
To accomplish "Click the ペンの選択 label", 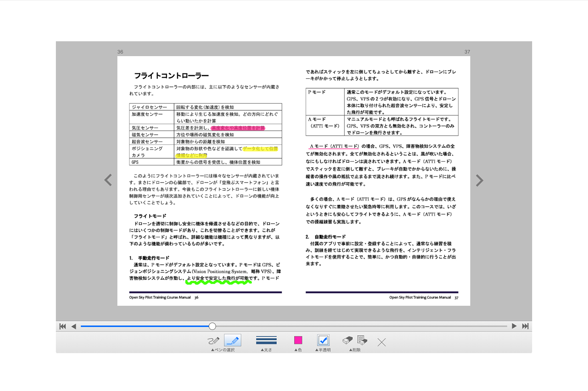I will click(223, 350).
